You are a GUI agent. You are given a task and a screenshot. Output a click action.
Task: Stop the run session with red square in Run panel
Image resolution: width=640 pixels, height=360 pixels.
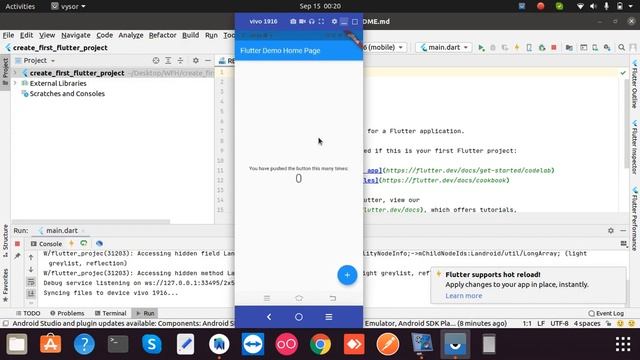coord(17,244)
